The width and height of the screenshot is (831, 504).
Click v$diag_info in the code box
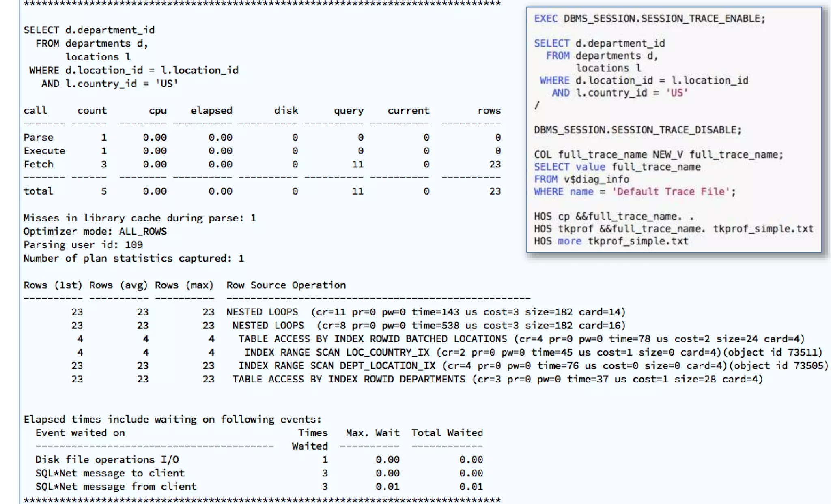pos(596,180)
